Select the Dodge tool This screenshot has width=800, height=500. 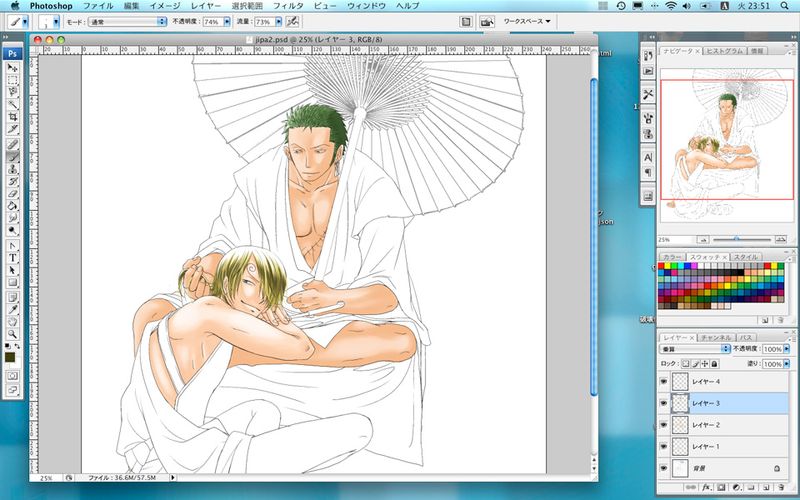pos(12,231)
